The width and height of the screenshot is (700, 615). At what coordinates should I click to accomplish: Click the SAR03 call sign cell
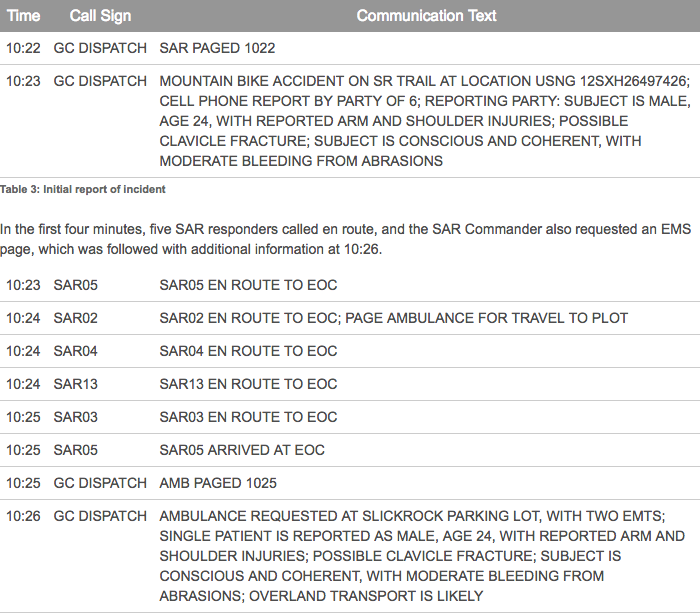76,417
